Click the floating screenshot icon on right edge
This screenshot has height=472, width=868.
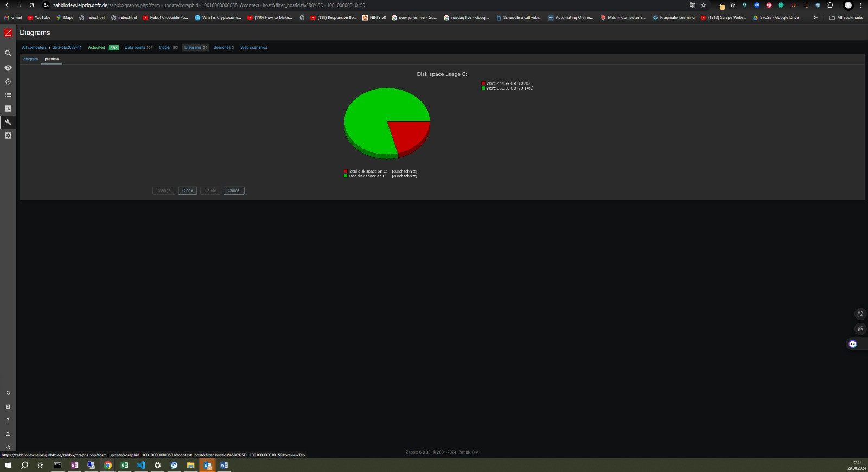click(x=860, y=314)
